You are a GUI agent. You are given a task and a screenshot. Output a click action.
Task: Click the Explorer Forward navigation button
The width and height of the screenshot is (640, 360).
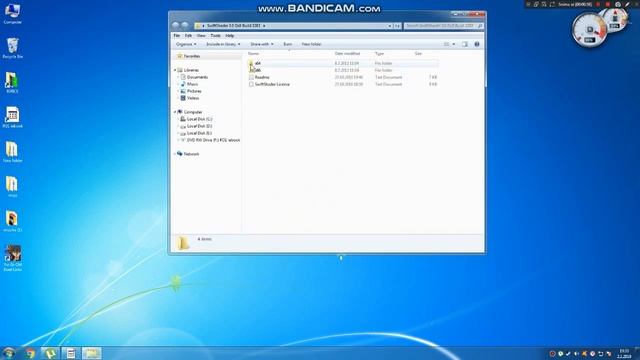(185, 25)
